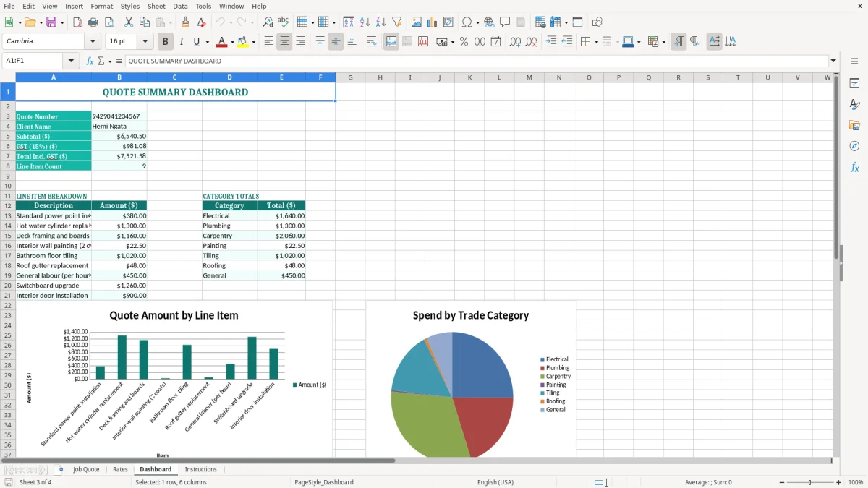Open the Borders dropdown arrow
Viewport: 868px width, 488px height.
coord(598,42)
